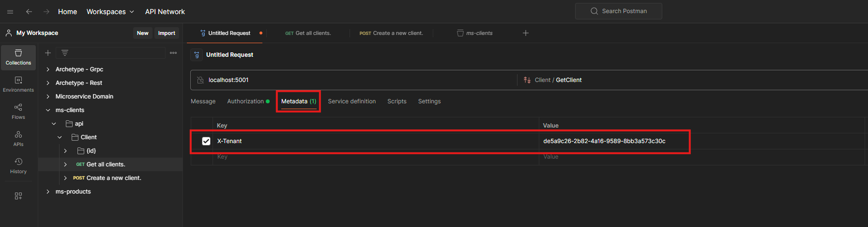Switch to ms-clients tab
The width and height of the screenshot is (868, 227).
(475, 33)
